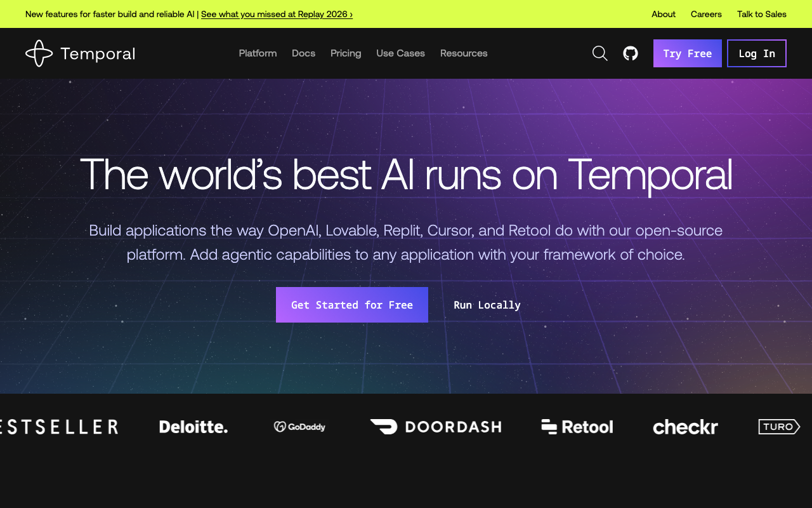This screenshot has width=812, height=508.
Task: Click the Checkr logo
Action: point(686,427)
